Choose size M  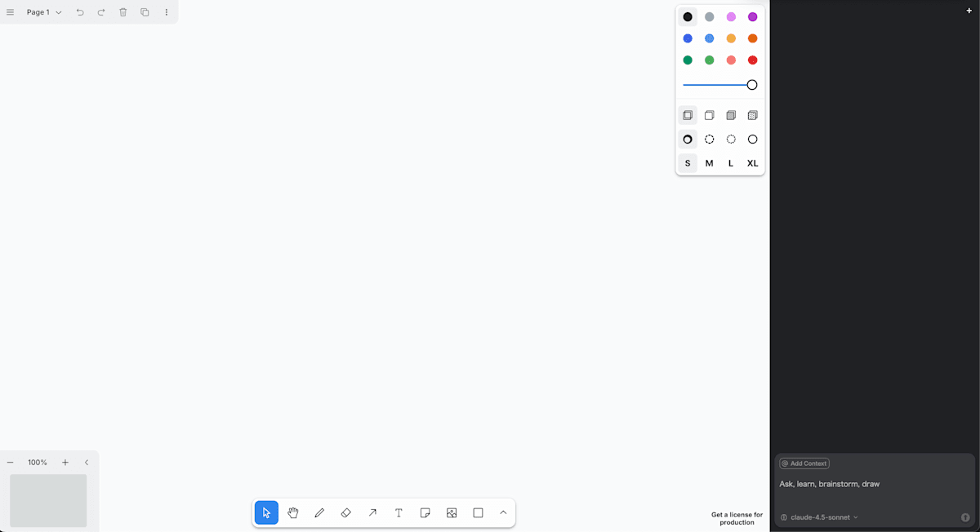(x=709, y=163)
